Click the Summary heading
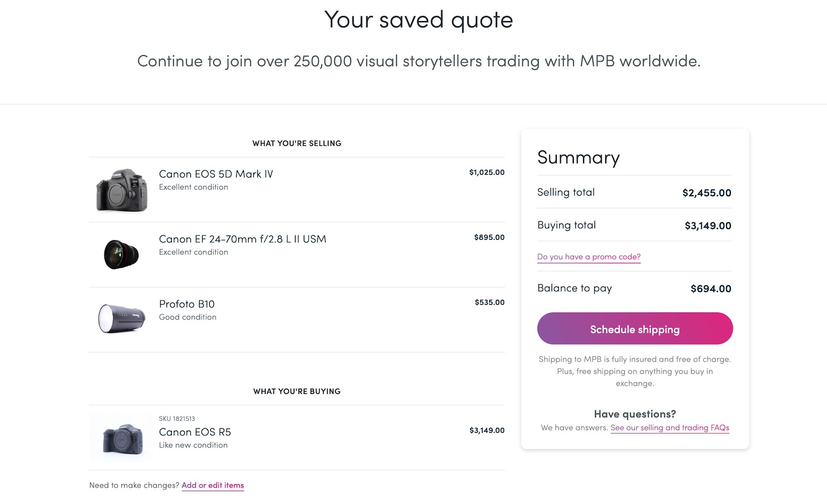 [578, 157]
